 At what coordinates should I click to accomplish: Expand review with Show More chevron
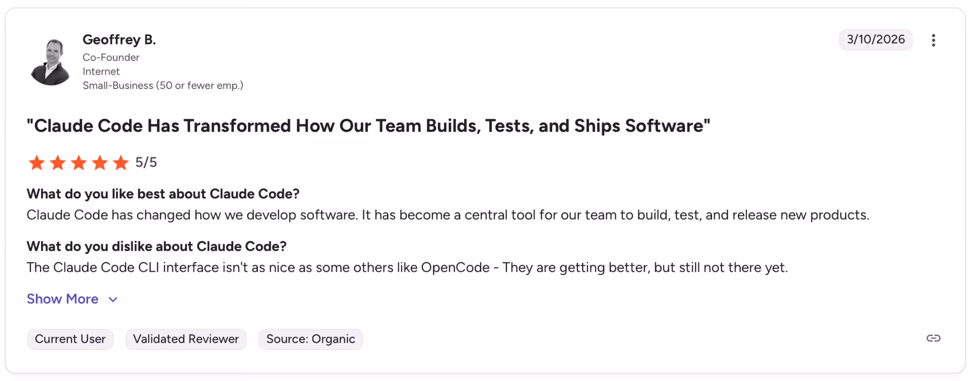click(113, 300)
